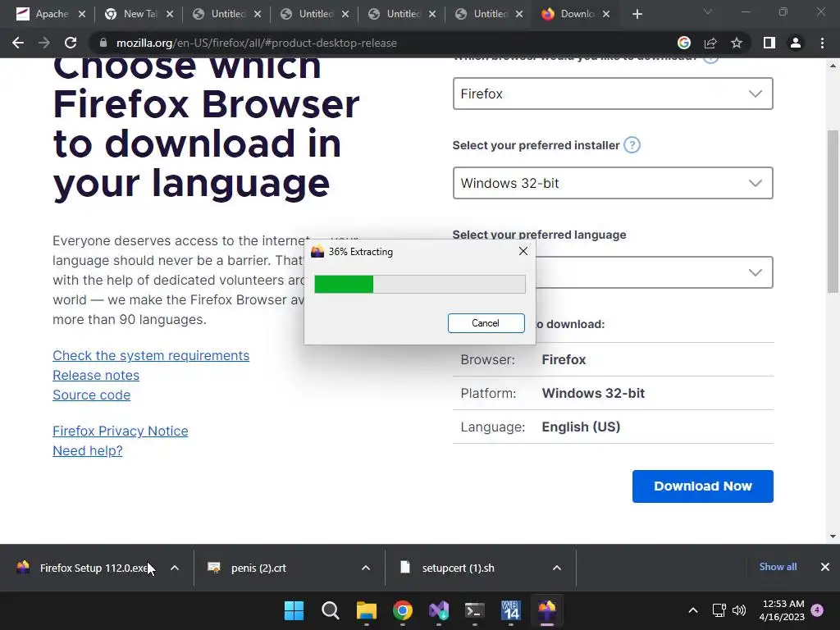Click the browser back arrow
Image resolution: width=840 pixels, height=630 pixels.
pyautogui.click(x=18, y=43)
